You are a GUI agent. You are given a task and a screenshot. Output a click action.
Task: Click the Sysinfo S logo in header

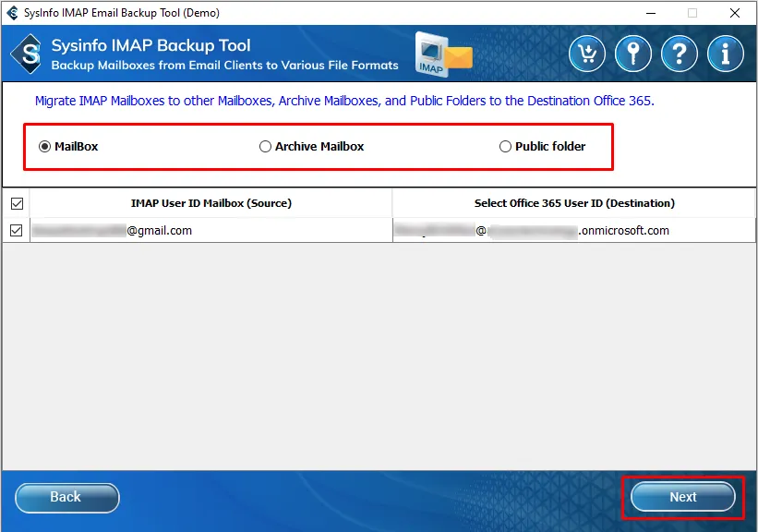pyautogui.click(x=29, y=55)
